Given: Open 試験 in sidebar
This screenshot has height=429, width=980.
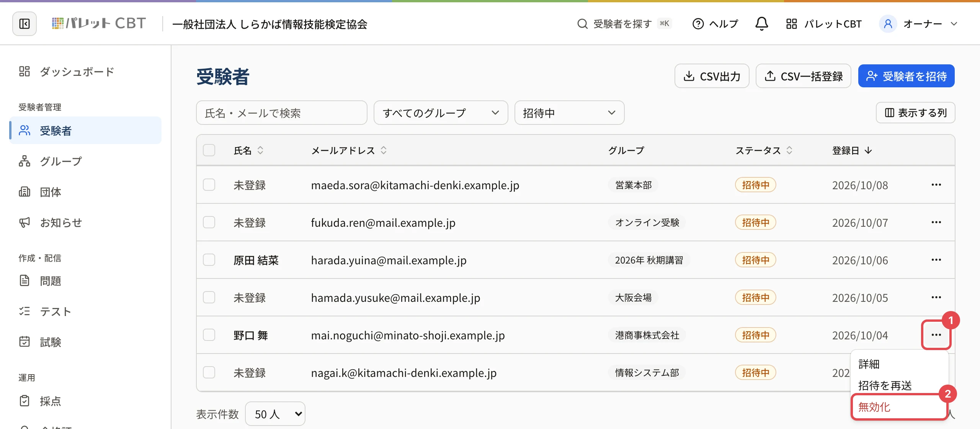Looking at the screenshot, I should click(85, 342).
